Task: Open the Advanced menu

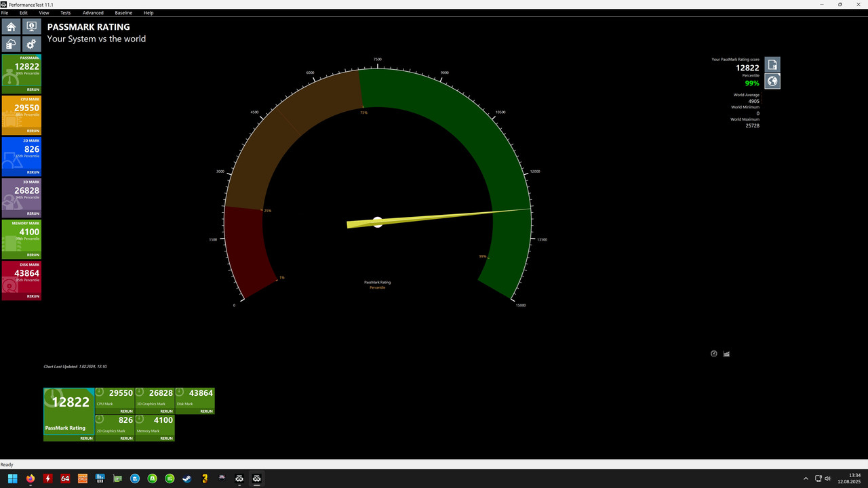Action: (x=93, y=13)
